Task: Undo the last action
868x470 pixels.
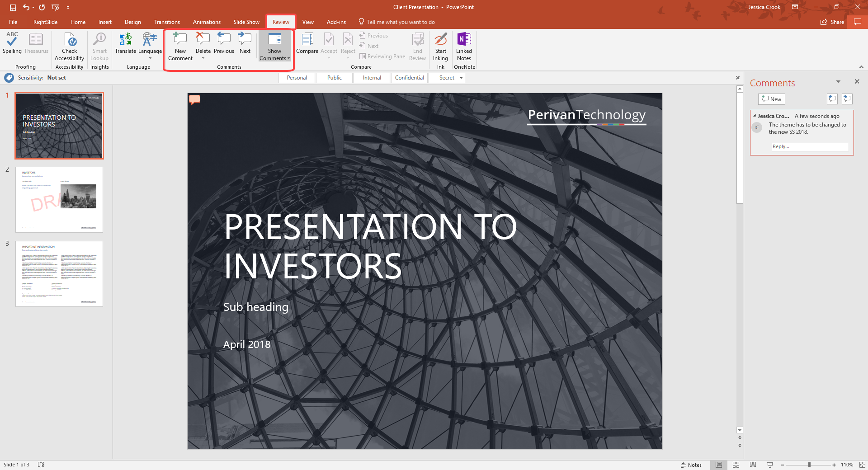Action: click(26, 7)
